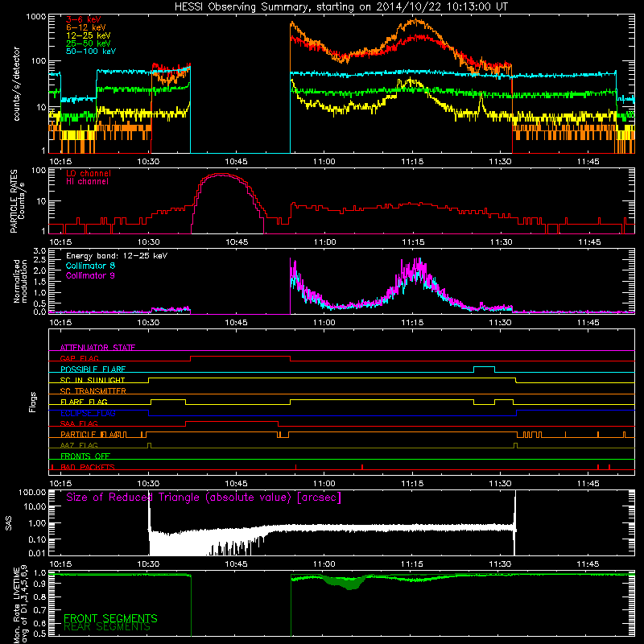This screenshot has width=644, height=644.
Task: Click the counts/s/detector axis label
Action: point(16,84)
